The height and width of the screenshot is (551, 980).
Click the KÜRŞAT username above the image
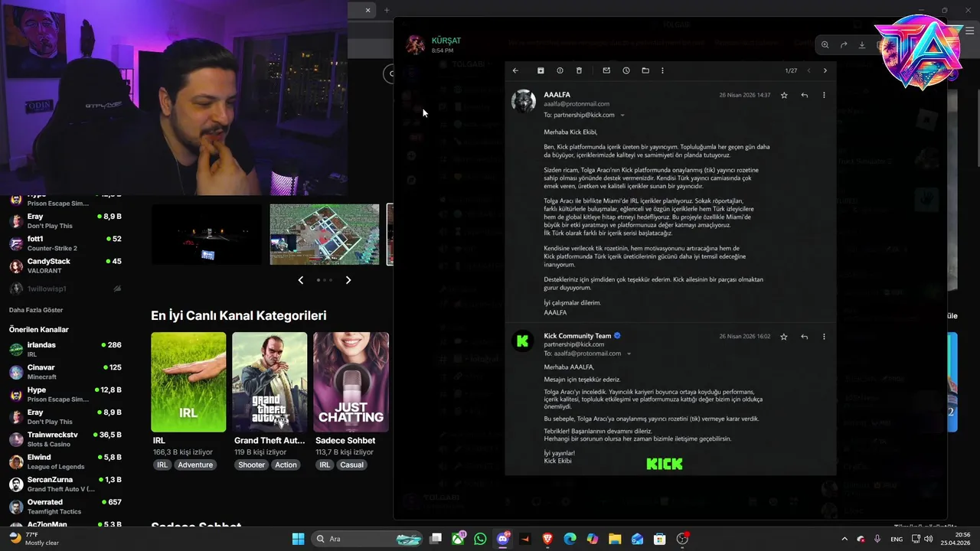[x=446, y=41]
